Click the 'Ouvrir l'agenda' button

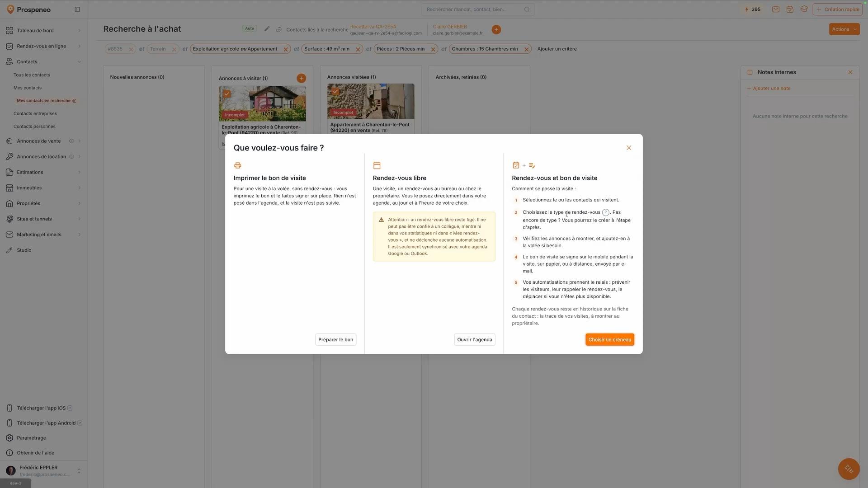[x=474, y=340]
